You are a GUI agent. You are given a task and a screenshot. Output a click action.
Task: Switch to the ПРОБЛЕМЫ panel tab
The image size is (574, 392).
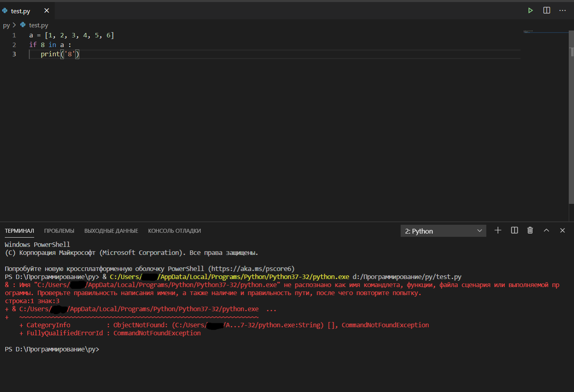(59, 231)
